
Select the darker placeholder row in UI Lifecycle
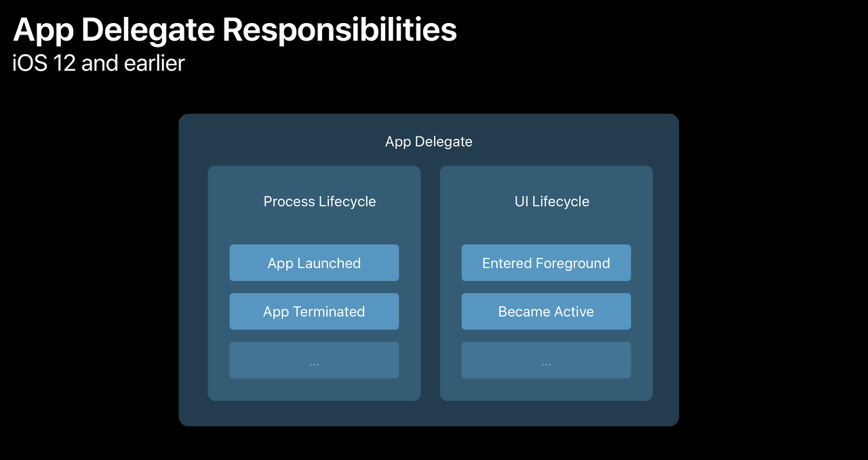coord(546,360)
